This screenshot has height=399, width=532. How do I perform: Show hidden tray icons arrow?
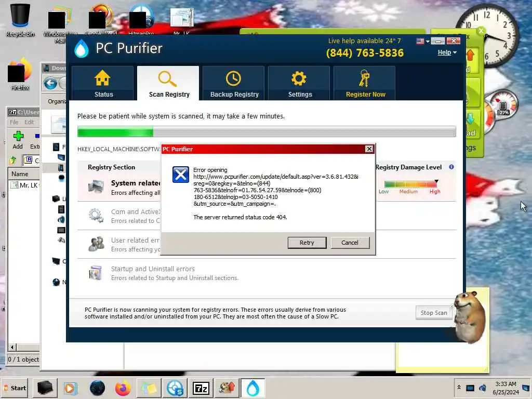coord(459,388)
